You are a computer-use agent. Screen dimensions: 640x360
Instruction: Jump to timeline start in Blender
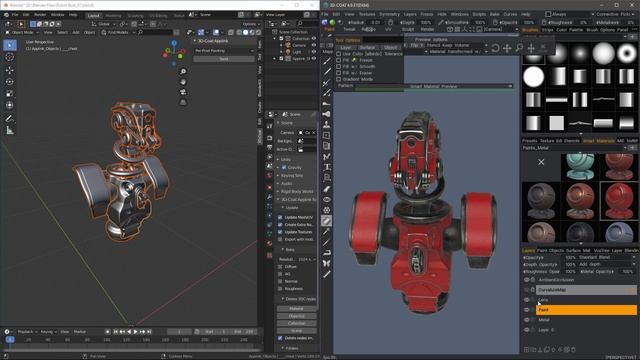(x=116, y=332)
